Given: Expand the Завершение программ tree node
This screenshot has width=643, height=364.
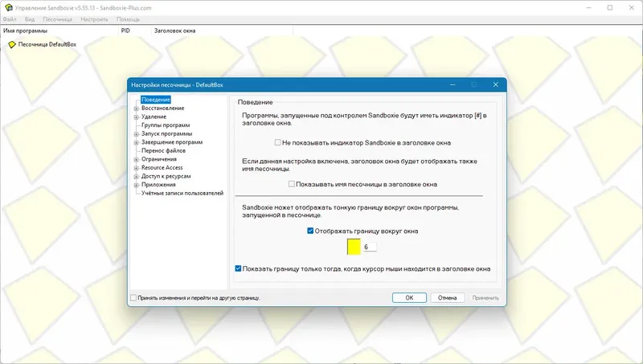Looking at the screenshot, I should [x=136, y=143].
